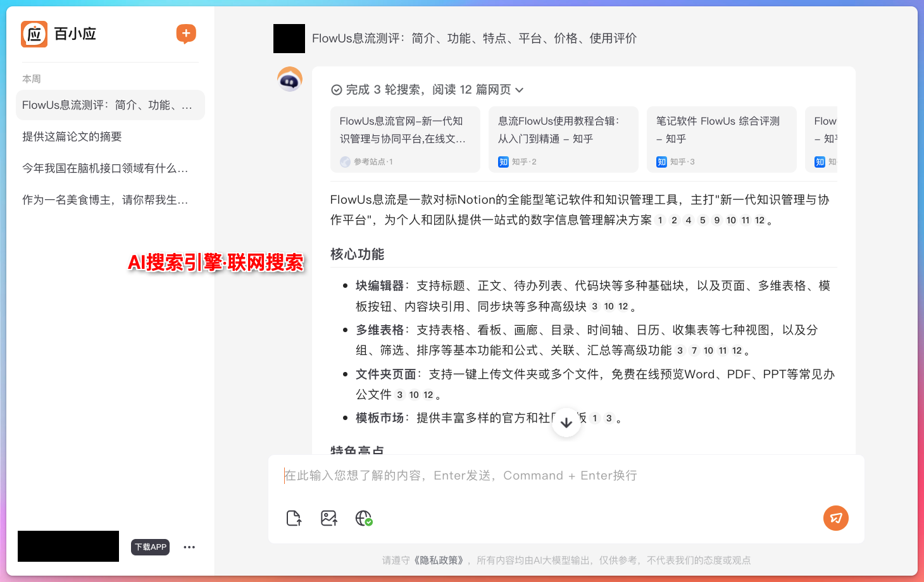
Task: Click the 百小应 app logo
Action: (34, 34)
